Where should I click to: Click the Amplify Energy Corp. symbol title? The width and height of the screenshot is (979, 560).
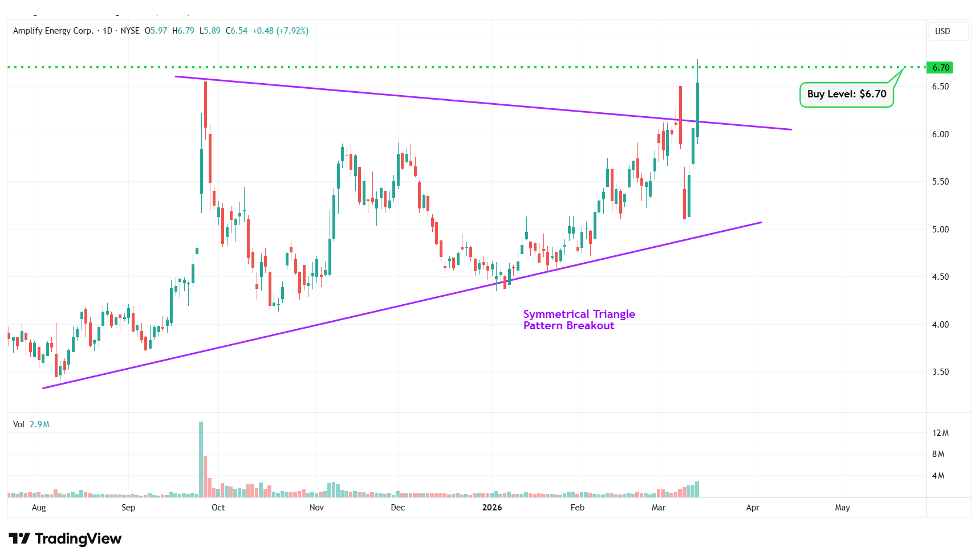53,31
